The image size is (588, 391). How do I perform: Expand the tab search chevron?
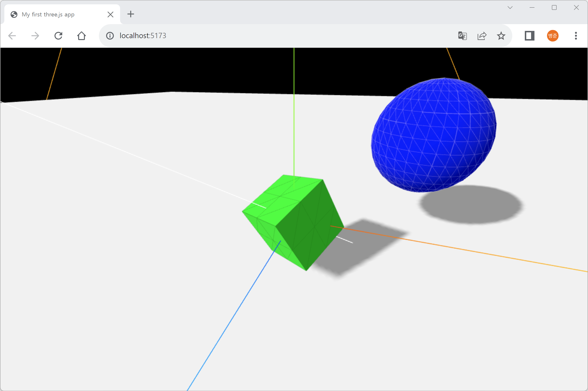510,8
